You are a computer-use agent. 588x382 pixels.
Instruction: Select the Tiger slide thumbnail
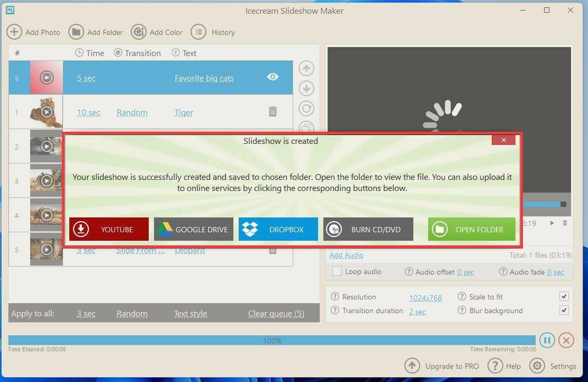pos(47,112)
